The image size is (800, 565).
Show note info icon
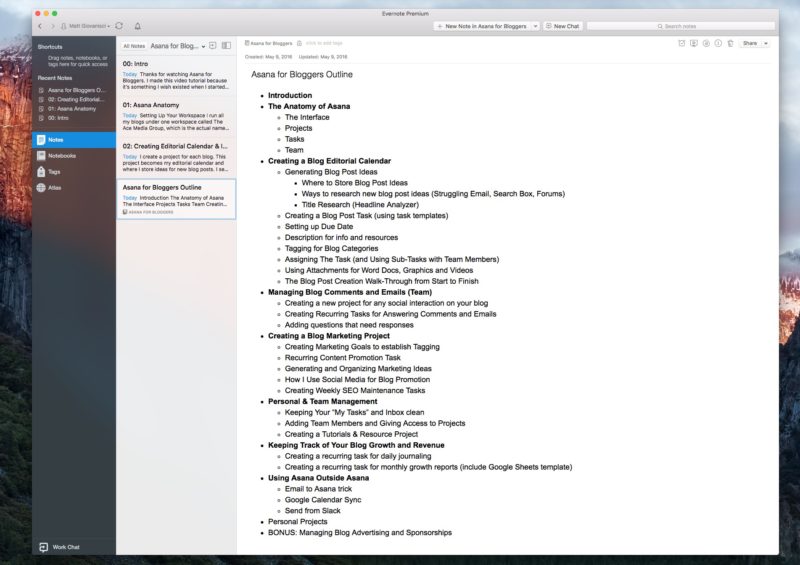point(718,43)
